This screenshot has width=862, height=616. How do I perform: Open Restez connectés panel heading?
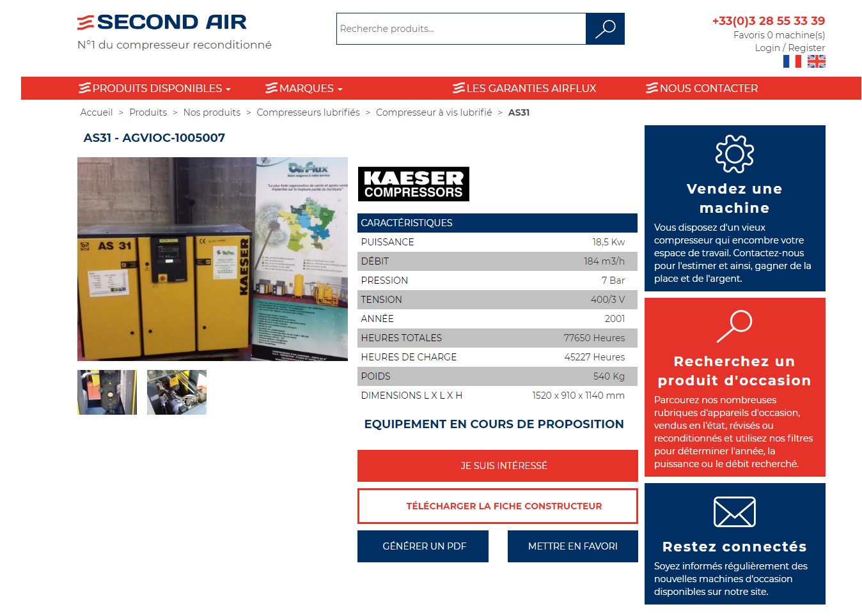735,547
